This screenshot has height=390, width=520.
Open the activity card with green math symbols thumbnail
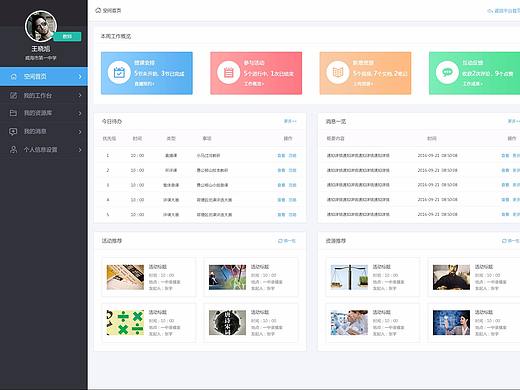[x=149, y=323]
